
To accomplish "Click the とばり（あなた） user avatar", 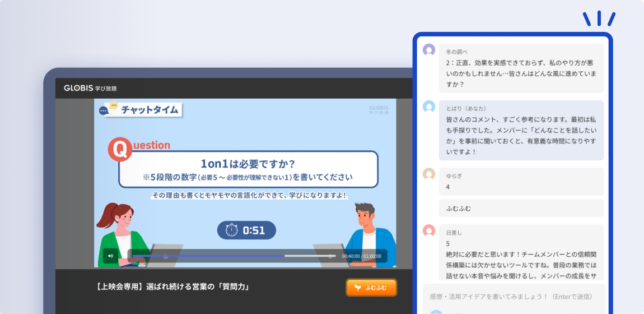I will 429,107.
